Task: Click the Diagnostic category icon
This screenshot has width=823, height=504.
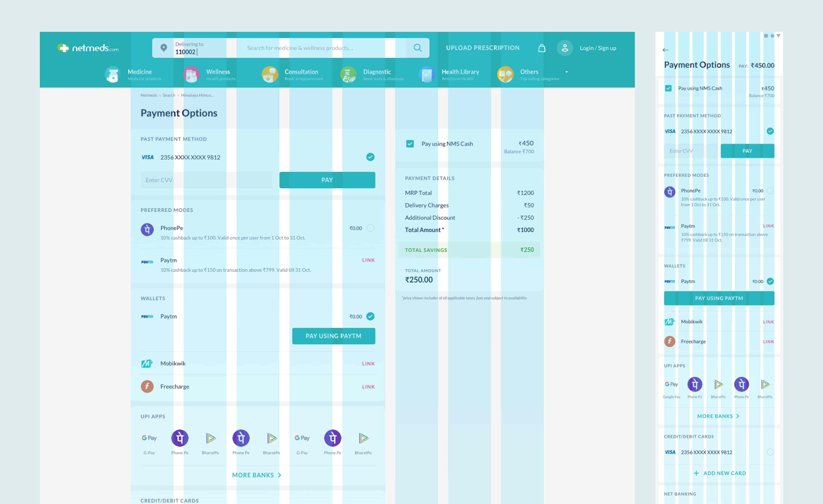Action: [348, 74]
